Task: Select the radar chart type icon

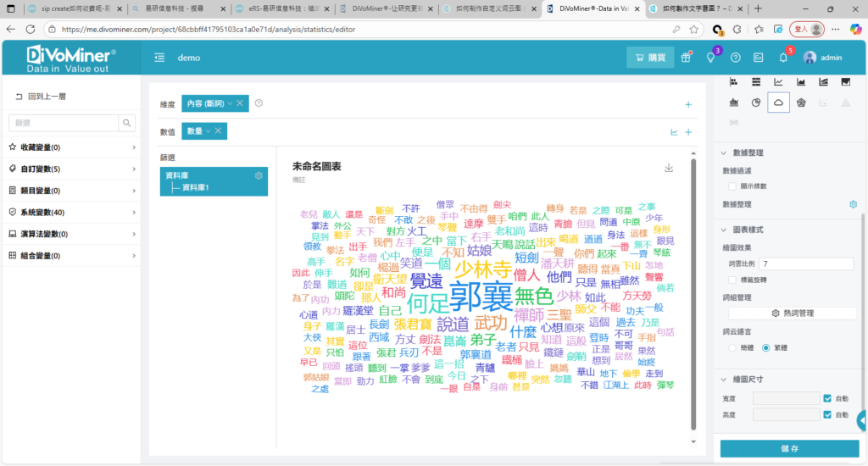Action: tap(800, 103)
